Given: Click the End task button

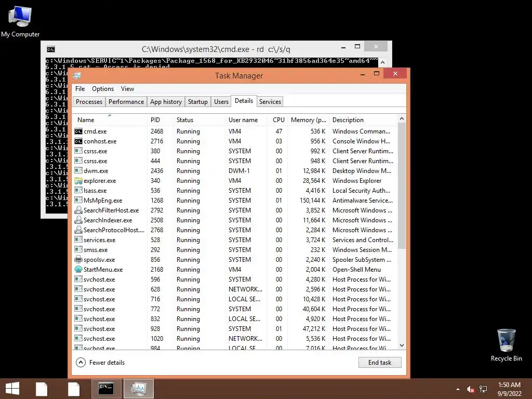Looking at the screenshot, I should click(x=380, y=362).
